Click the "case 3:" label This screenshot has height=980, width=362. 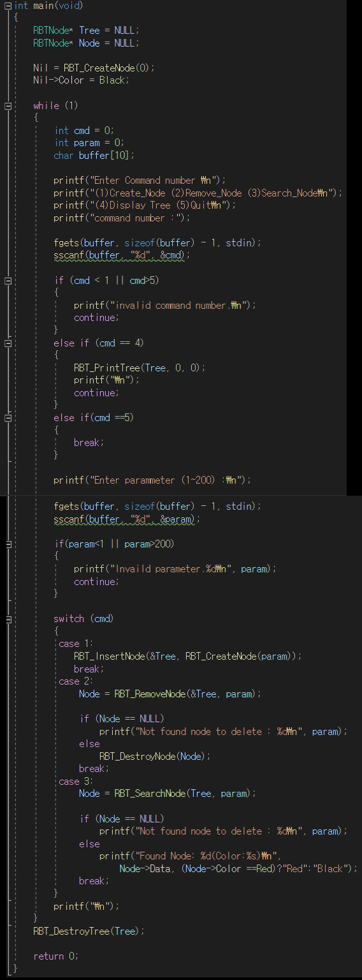pos(76,781)
